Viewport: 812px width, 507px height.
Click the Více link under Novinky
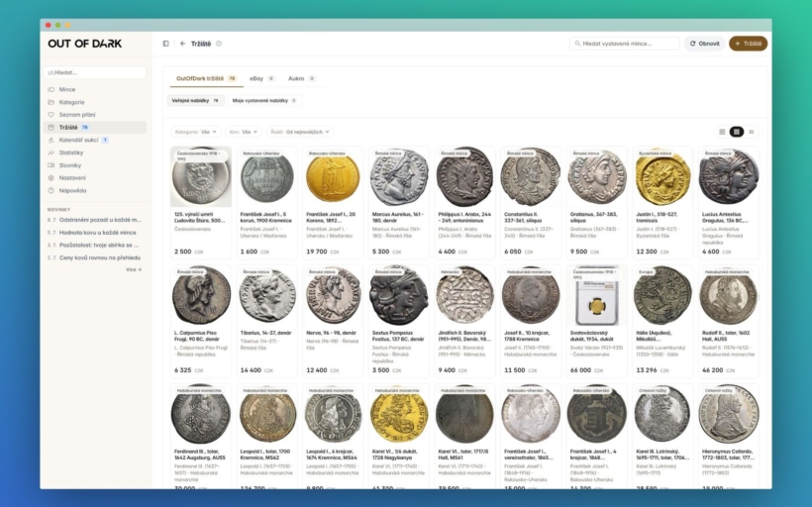[x=134, y=269]
